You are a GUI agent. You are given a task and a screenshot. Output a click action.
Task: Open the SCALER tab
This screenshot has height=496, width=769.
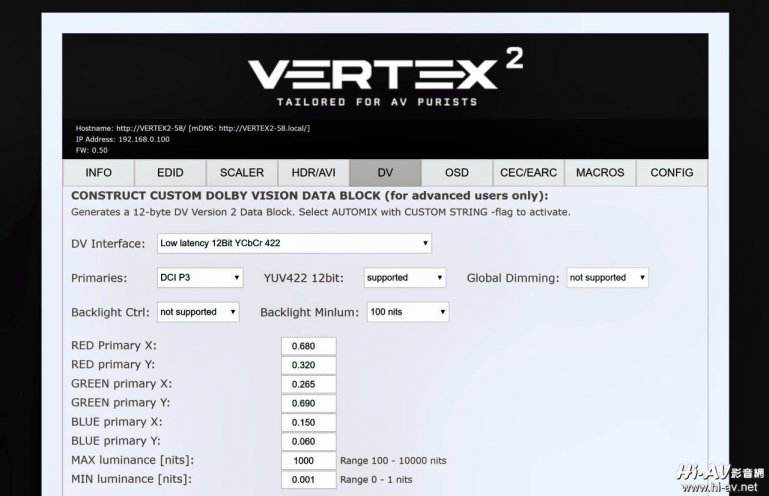pos(242,173)
